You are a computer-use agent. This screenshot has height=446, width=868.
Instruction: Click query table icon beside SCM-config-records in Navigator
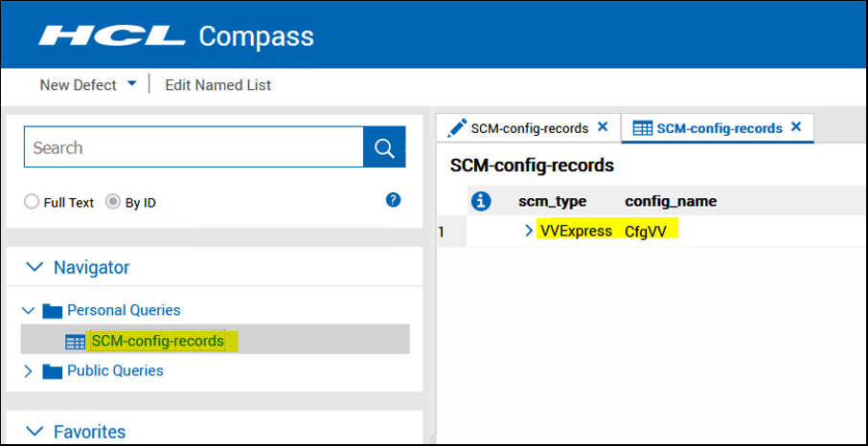click(76, 342)
